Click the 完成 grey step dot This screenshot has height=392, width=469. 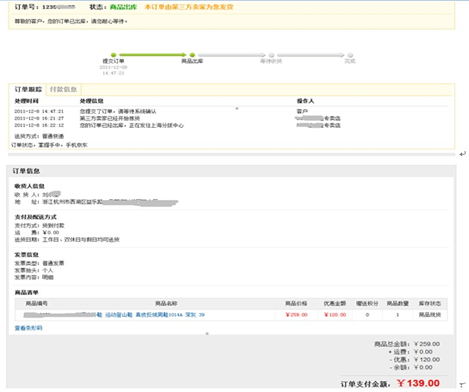[x=350, y=55]
